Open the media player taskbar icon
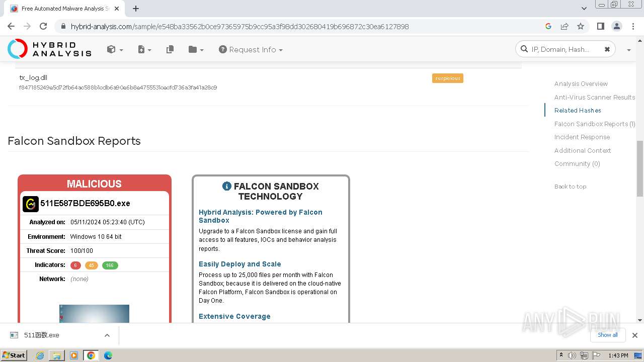This screenshot has width=644, height=362. click(x=74, y=355)
